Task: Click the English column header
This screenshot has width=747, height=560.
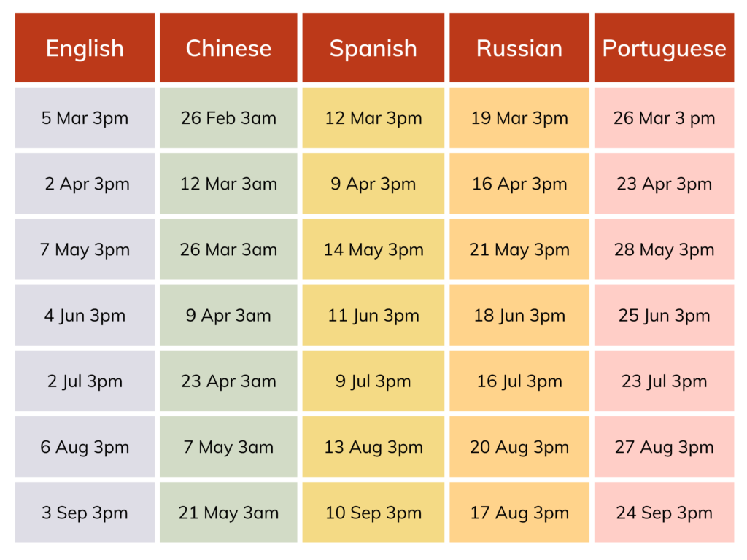Action: 85,48
